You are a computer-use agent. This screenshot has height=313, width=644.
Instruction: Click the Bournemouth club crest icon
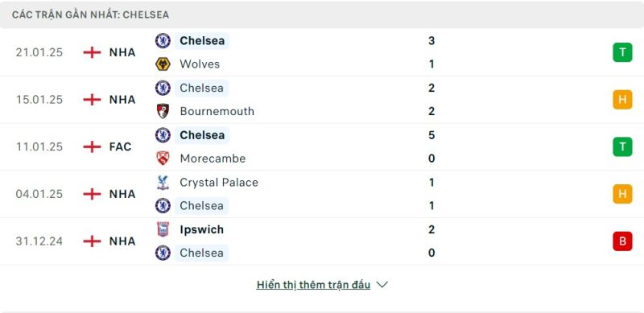[x=163, y=111]
